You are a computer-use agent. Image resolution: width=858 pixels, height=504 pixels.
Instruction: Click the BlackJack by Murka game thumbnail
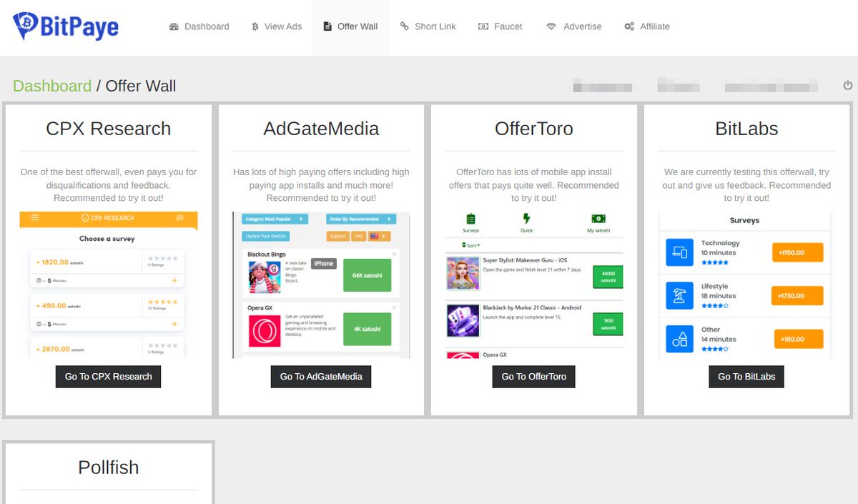463,321
